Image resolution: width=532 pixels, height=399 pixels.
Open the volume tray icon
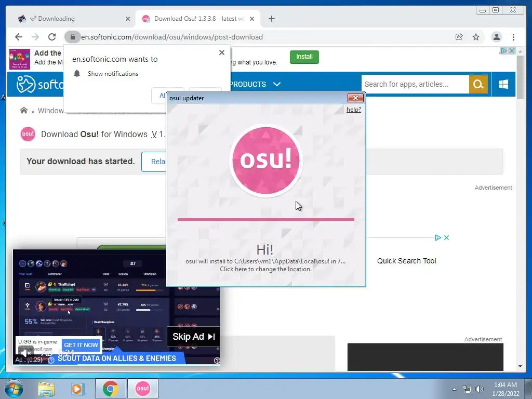(x=479, y=389)
